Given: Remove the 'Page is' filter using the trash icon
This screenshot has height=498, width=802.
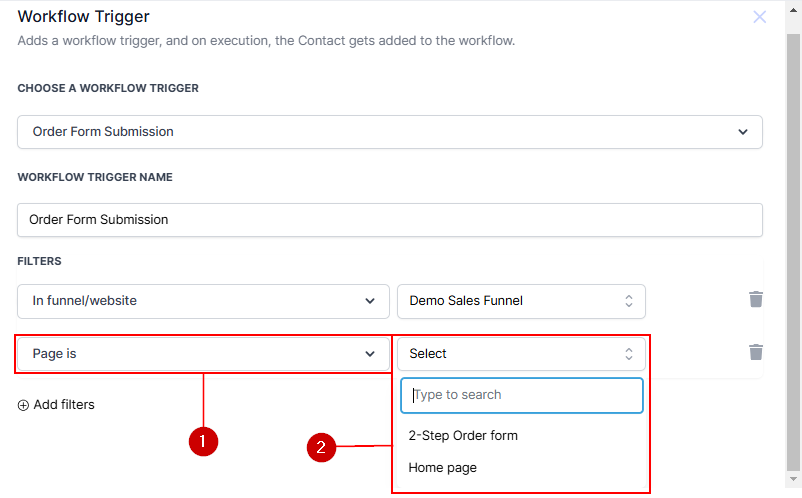Looking at the screenshot, I should 756,352.
